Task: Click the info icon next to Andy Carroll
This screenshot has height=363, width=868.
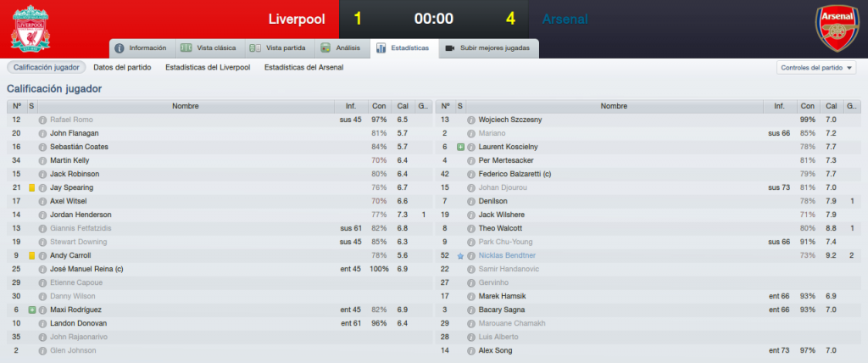Action: [42, 255]
